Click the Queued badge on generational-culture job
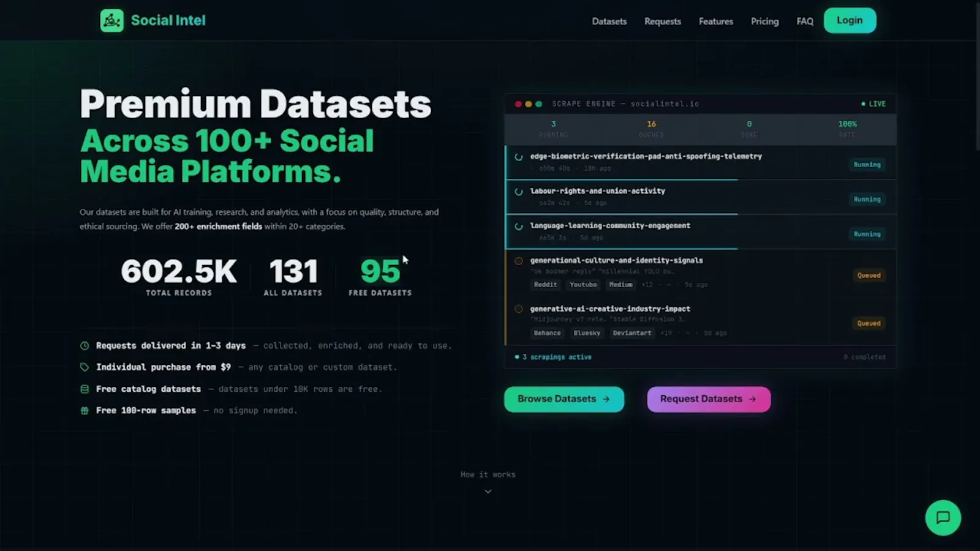This screenshot has width=980, height=551. pyautogui.click(x=869, y=275)
